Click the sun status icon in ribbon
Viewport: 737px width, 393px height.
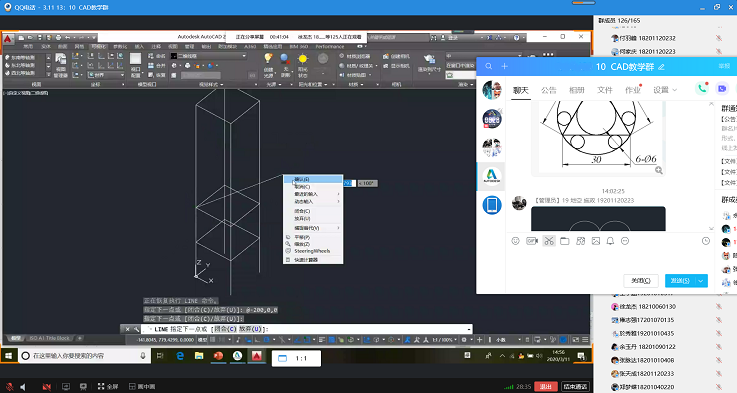pos(303,59)
